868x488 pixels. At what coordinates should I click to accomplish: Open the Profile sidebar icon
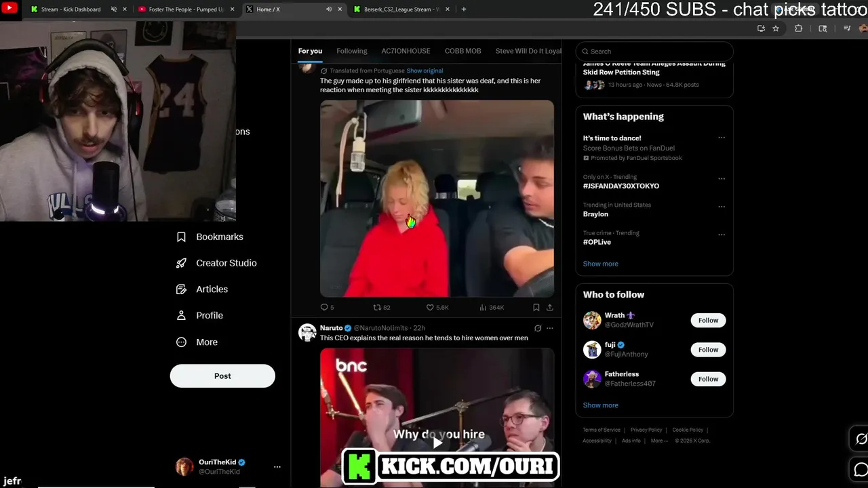pyautogui.click(x=181, y=316)
